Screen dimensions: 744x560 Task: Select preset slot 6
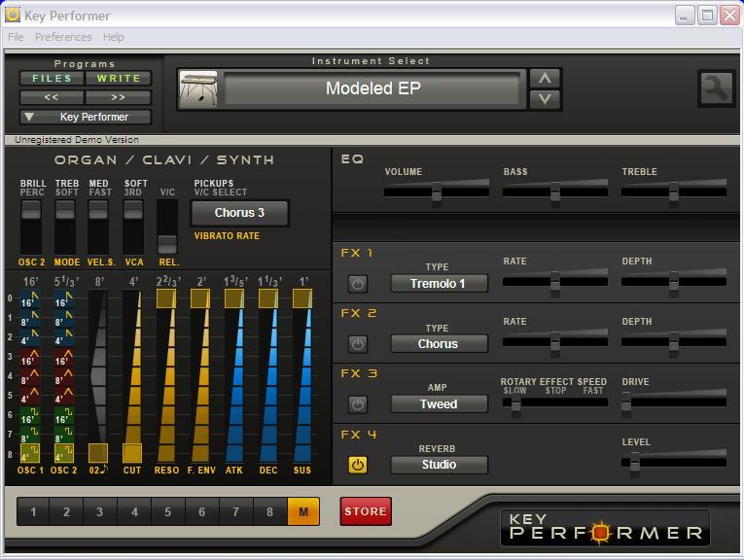tap(202, 511)
